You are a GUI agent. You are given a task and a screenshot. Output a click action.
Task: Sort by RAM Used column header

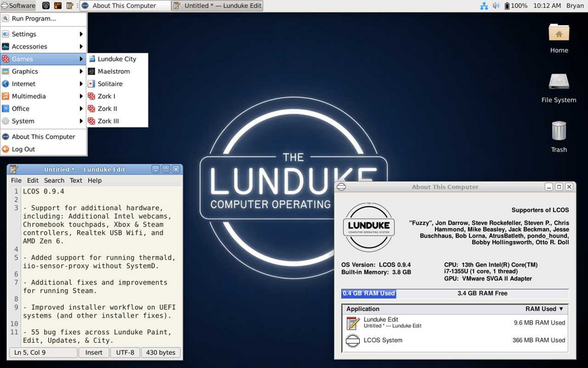coord(544,308)
